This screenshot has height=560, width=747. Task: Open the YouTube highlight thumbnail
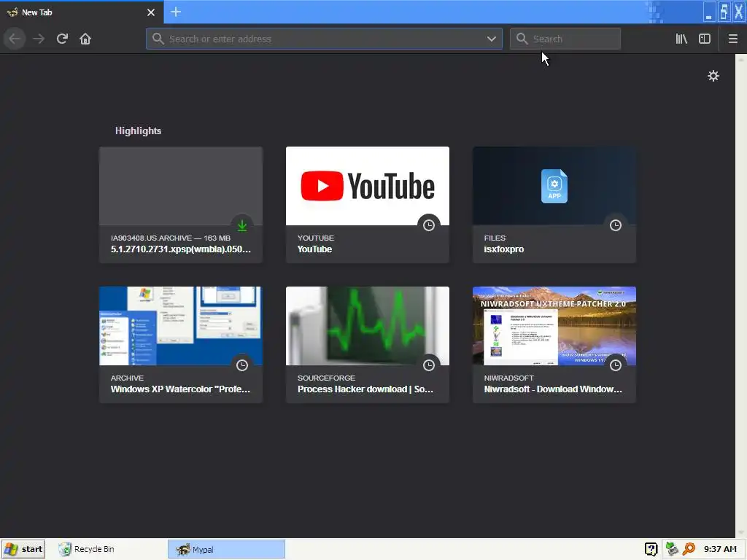[368, 186]
